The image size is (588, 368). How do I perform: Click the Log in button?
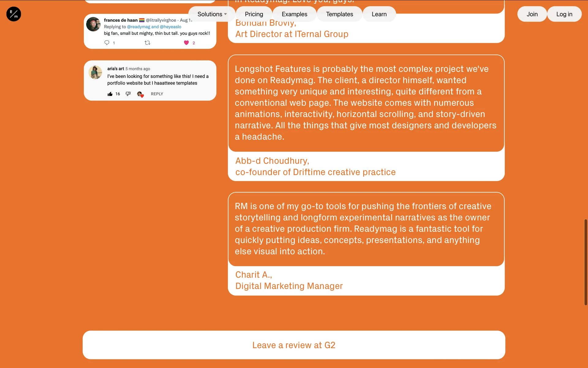[564, 14]
